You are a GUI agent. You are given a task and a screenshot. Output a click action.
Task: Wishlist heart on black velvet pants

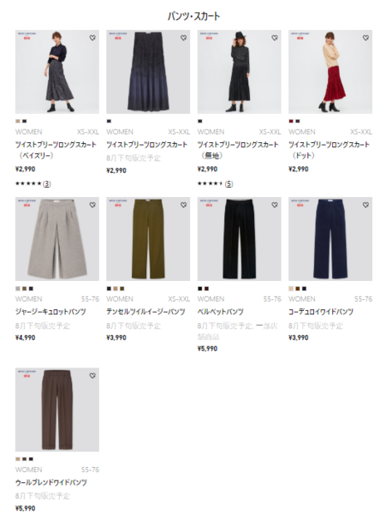click(275, 205)
